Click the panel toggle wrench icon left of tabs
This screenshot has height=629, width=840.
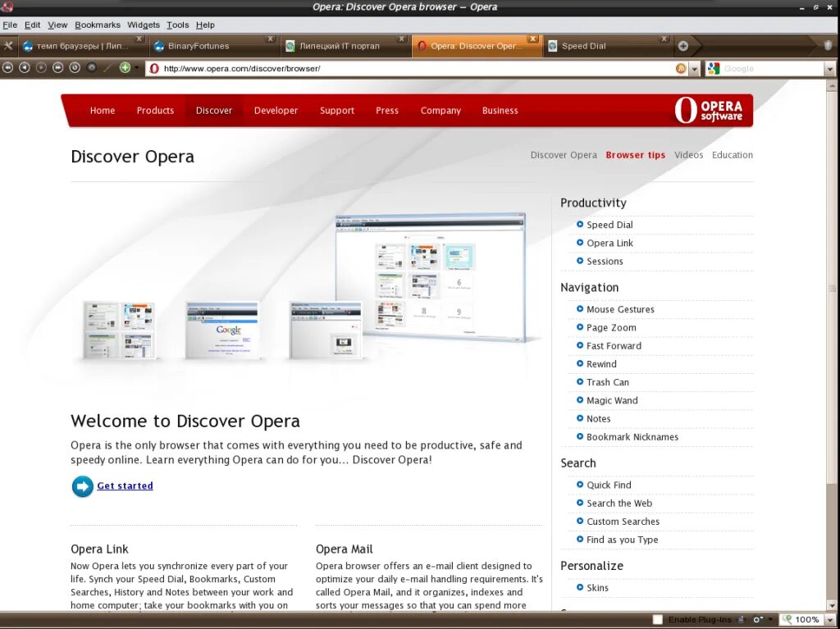(x=8, y=46)
